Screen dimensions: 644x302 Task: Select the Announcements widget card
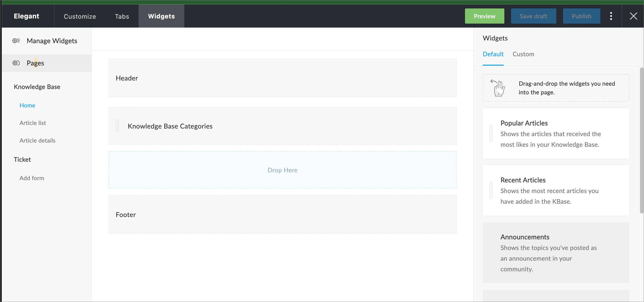point(555,252)
